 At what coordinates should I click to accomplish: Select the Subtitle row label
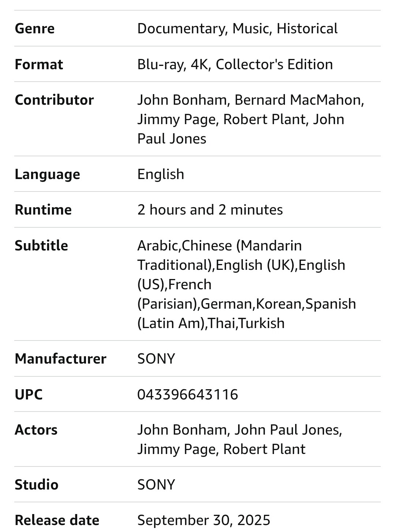(41, 245)
